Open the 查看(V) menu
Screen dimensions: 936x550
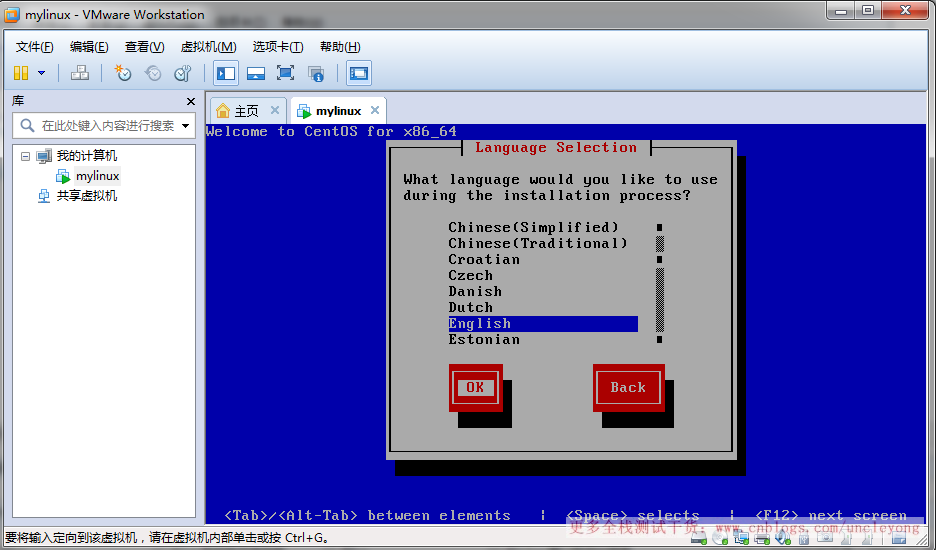(x=144, y=47)
